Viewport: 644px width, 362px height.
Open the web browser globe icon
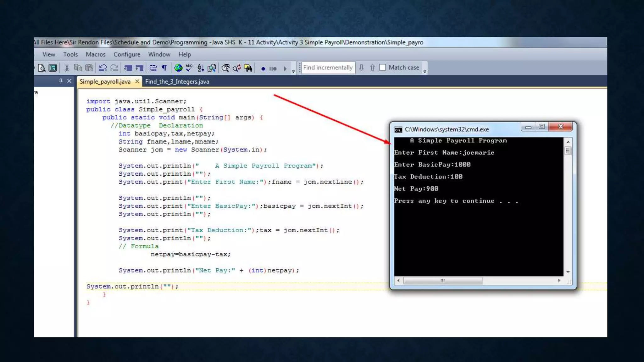[x=178, y=68]
